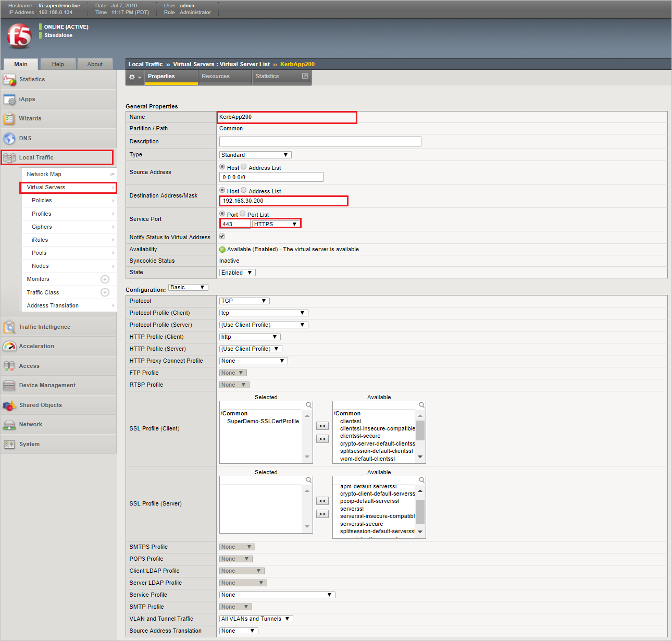Screen dimensions: 672x641
Task: Open the Acceleration gauge icon
Action: (9, 346)
